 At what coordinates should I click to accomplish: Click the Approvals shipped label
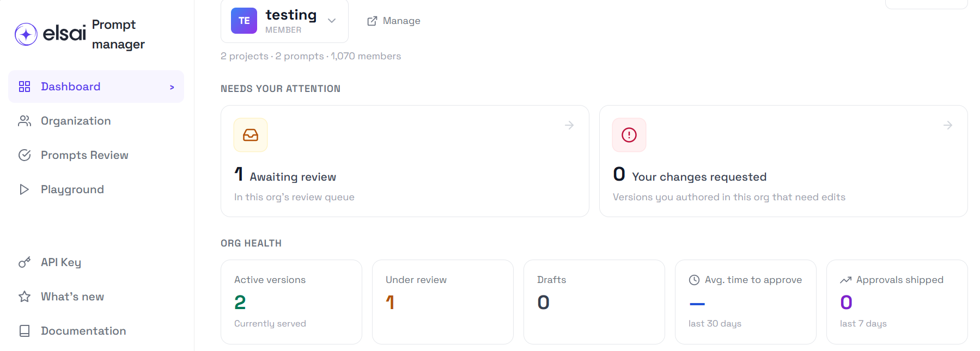900,280
